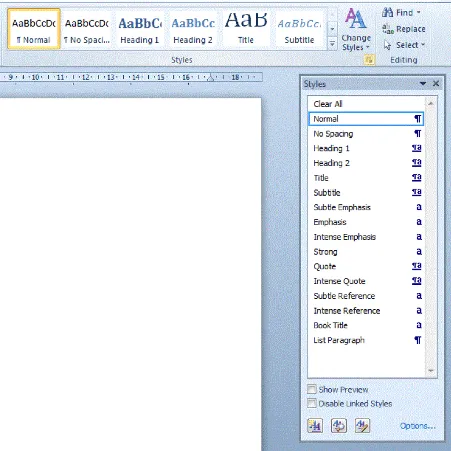Open Change Styles dropdown arrow
The width and height of the screenshot is (451, 451).
[x=368, y=47]
